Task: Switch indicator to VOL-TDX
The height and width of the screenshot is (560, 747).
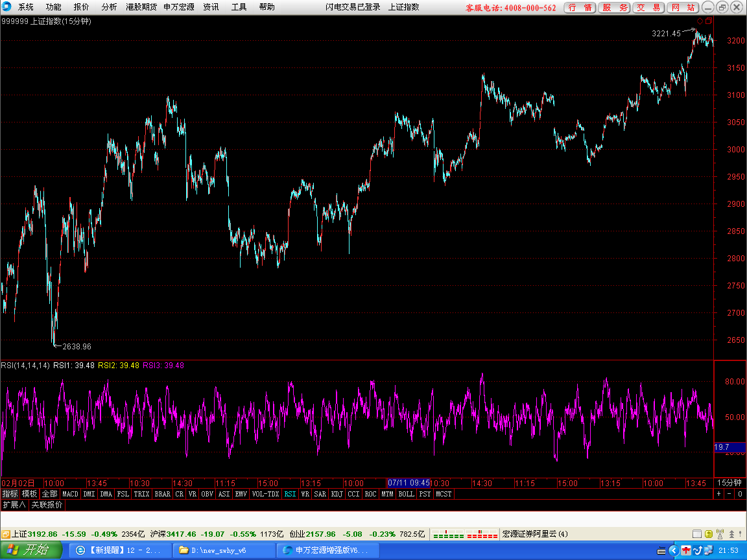Action: 266,494
